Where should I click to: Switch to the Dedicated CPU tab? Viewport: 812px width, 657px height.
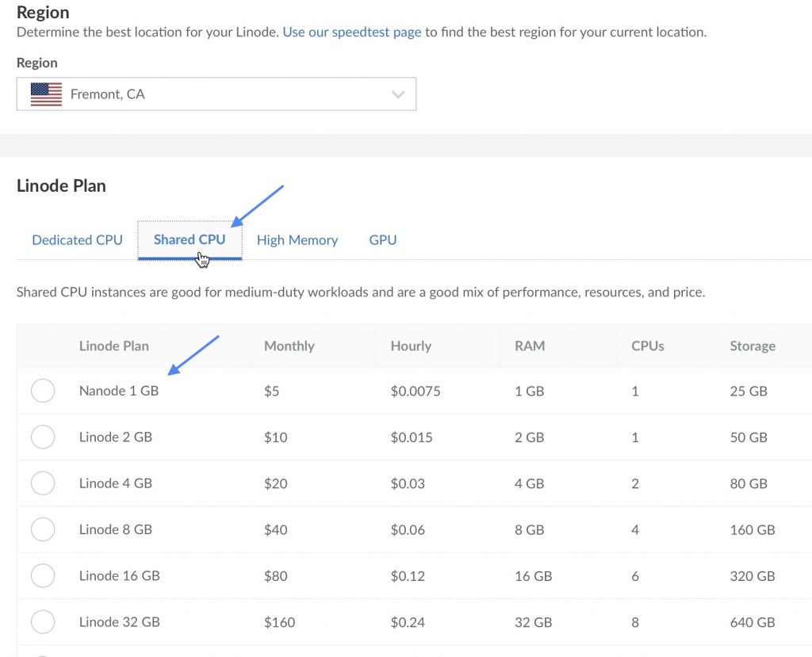click(77, 240)
